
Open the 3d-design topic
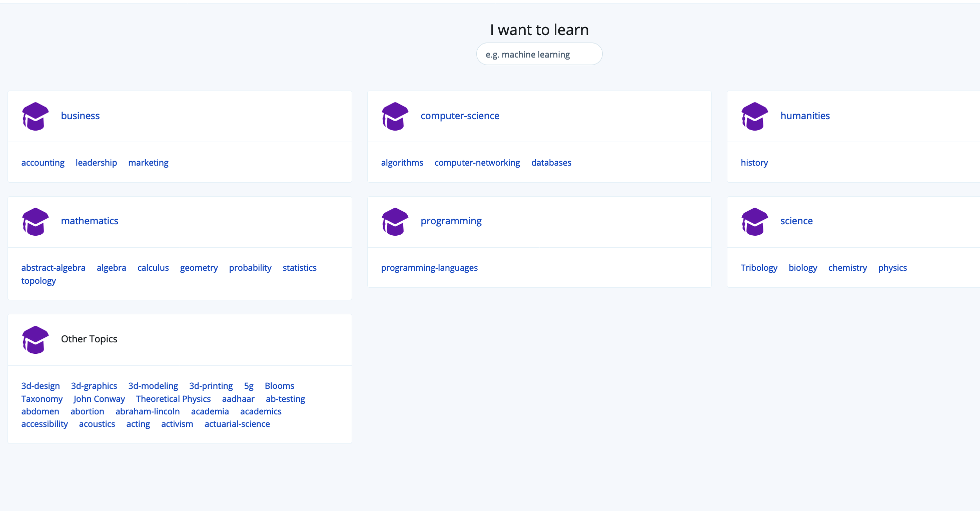(x=41, y=386)
